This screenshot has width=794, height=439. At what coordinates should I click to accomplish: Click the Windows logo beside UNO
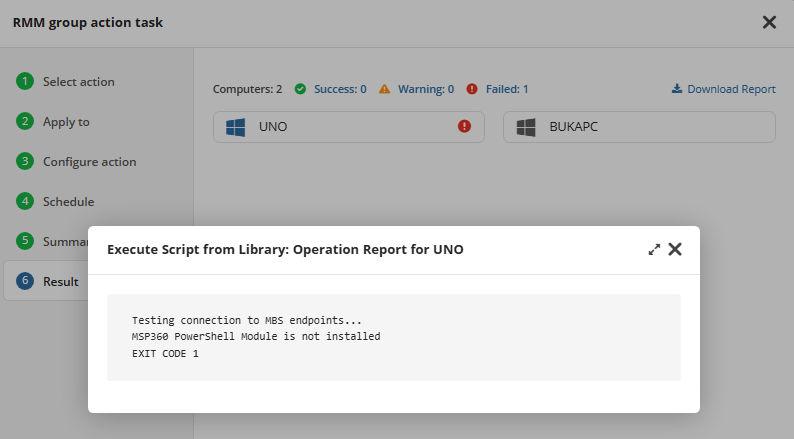235,127
